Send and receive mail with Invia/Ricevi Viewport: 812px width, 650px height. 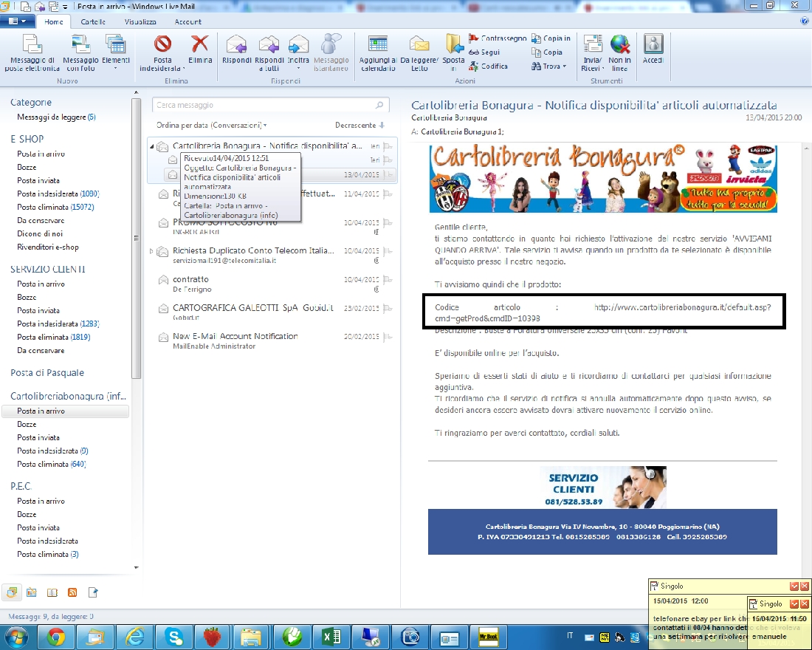(x=593, y=52)
